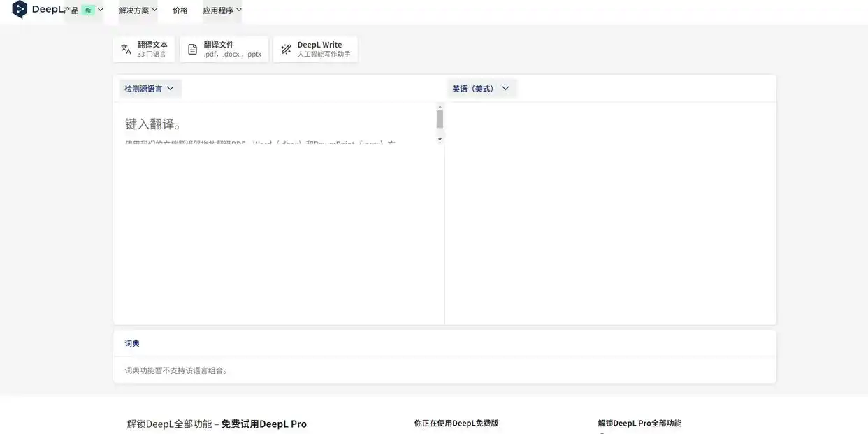Click the document icon on 翻译文件 card

coord(192,48)
